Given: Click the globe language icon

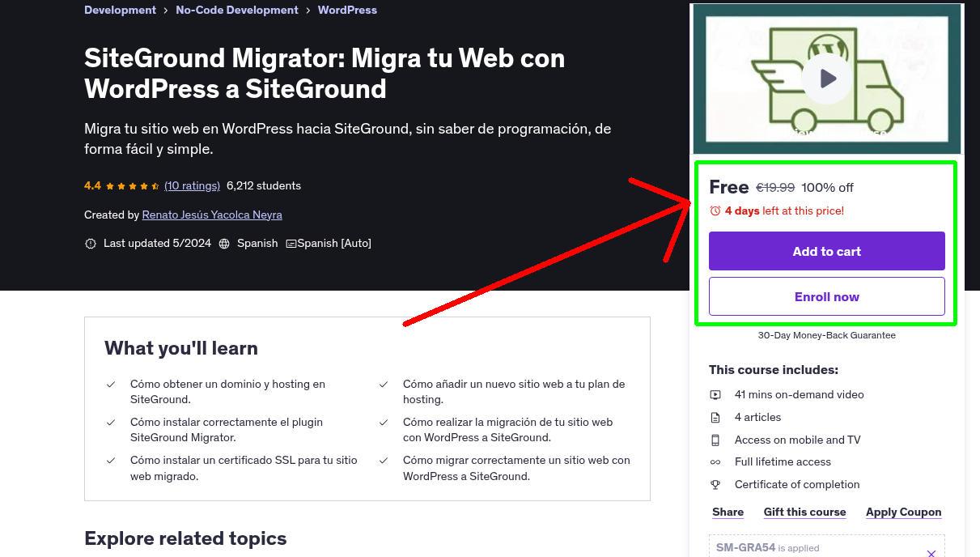Looking at the screenshot, I should click(224, 243).
